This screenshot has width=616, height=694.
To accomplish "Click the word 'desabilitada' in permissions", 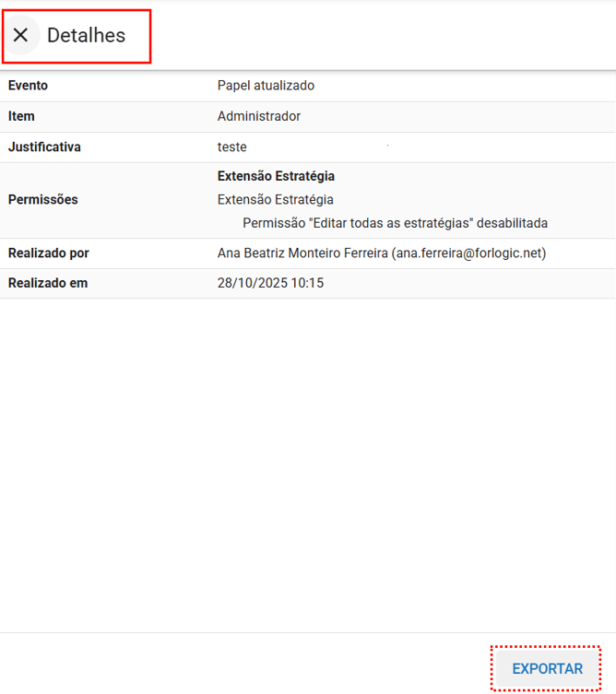I will pyautogui.click(x=513, y=223).
